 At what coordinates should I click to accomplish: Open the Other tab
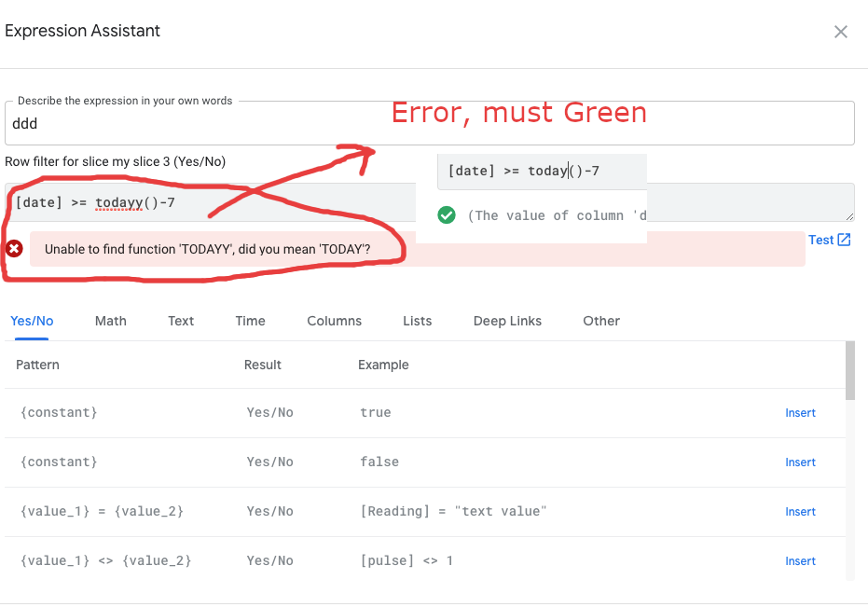tap(601, 321)
